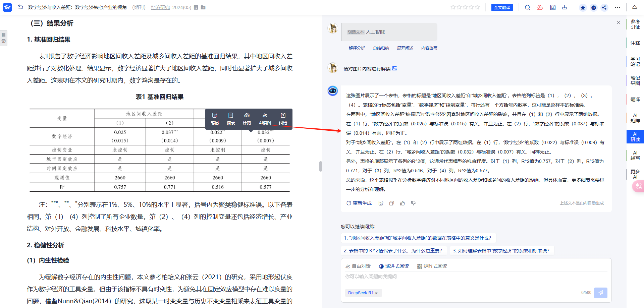Click the search magnifier icon in top toolbar
This screenshot has width=644, height=308.
527,7
